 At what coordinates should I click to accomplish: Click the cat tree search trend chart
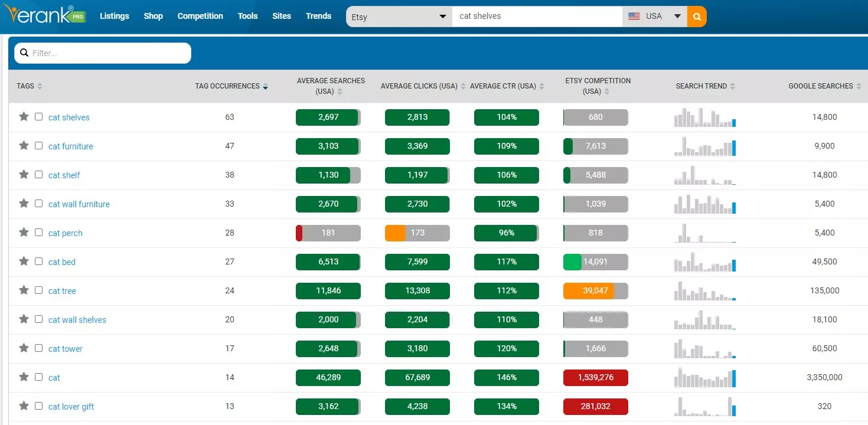[x=705, y=290]
